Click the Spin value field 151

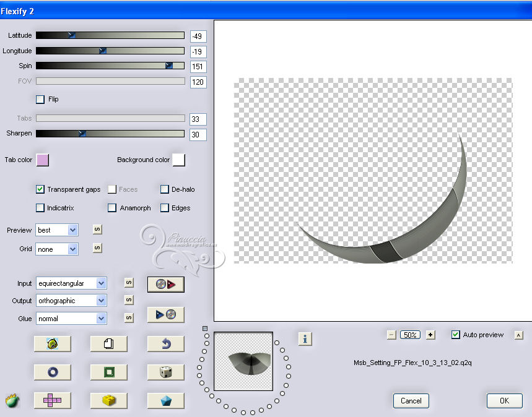pos(198,66)
